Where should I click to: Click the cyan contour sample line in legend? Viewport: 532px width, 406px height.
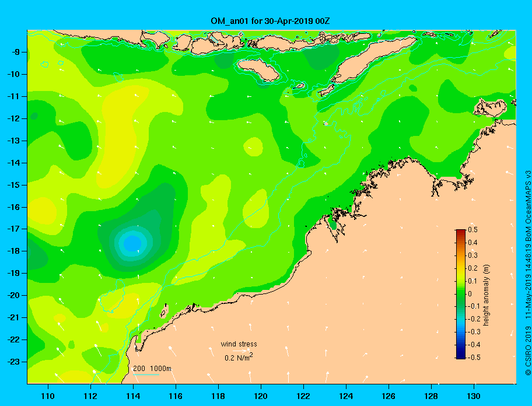tap(146, 374)
